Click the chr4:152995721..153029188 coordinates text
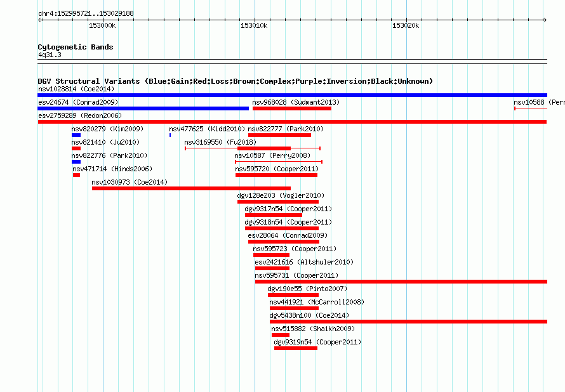Screen dimensions: 565x392 click(86, 13)
